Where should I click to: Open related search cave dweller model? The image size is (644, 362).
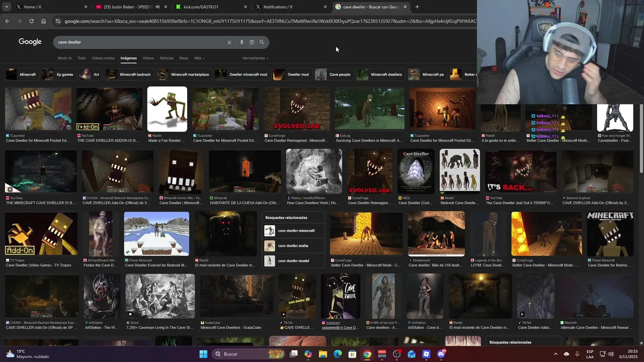[294, 261]
